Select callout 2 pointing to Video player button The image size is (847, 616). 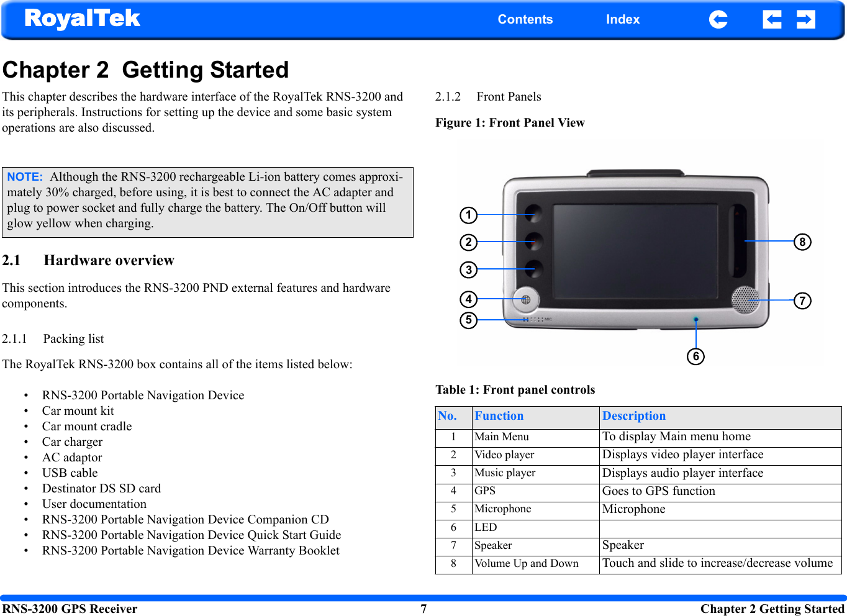coord(468,242)
